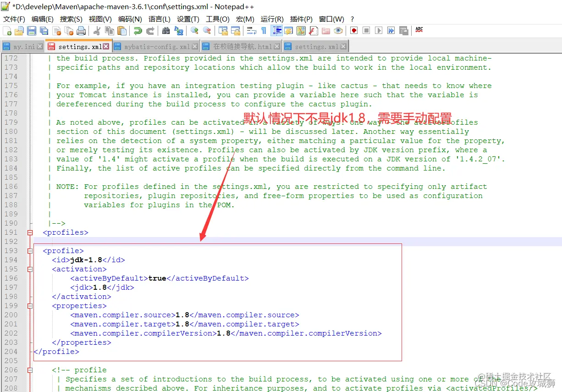
Task: Collapse the activation fold at line 195
Action: [x=30, y=269]
